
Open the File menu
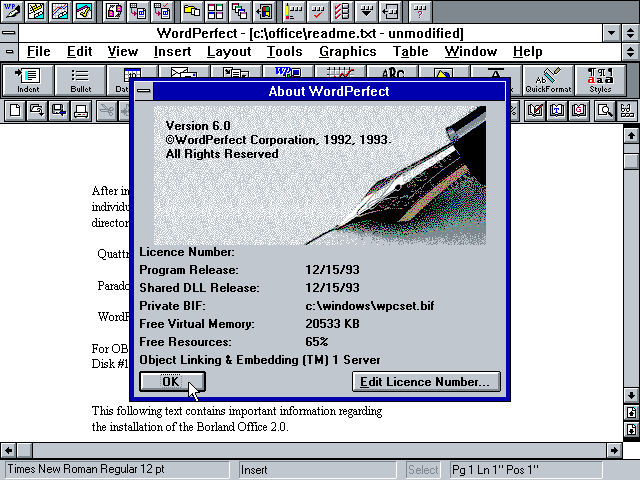click(x=39, y=52)
